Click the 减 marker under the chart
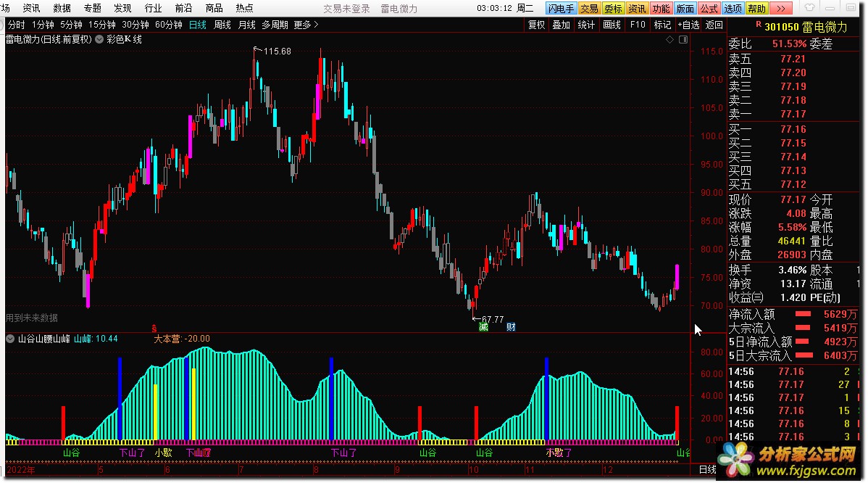The height and width of the screenshot is (483, 868). coord(483,327)
